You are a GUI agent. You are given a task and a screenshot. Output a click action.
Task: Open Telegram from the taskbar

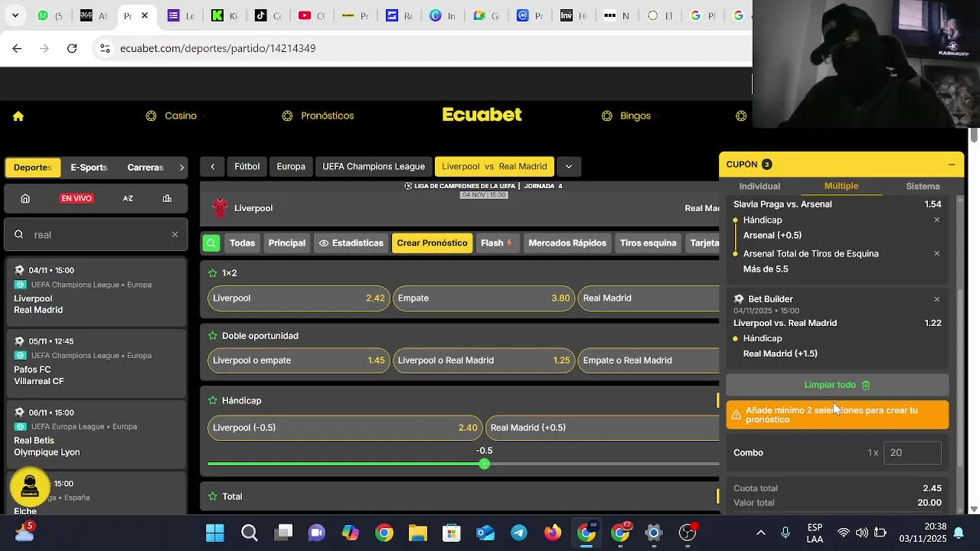click(519, 533)
